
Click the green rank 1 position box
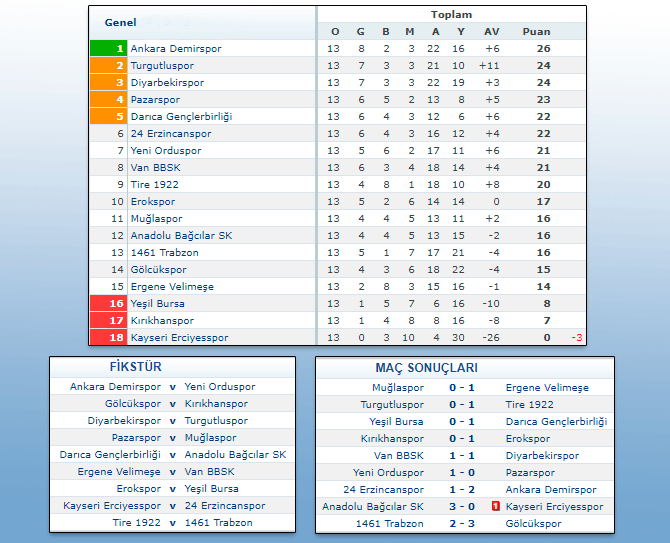click(x=108, y=48)
